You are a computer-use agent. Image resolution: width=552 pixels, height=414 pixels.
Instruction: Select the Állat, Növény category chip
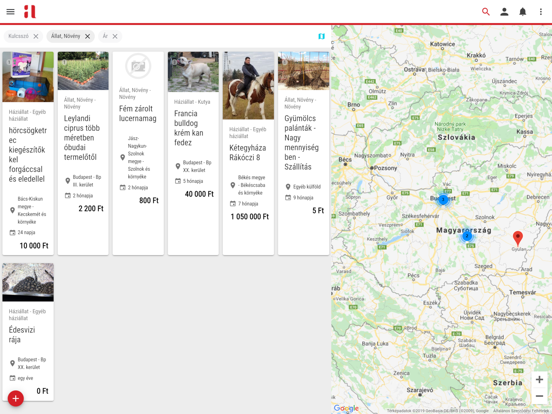[x=65, y=36]
